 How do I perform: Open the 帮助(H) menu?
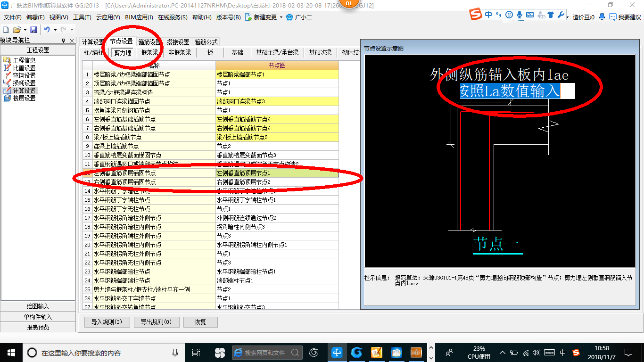pyautogui.click(x=202, y=17)
